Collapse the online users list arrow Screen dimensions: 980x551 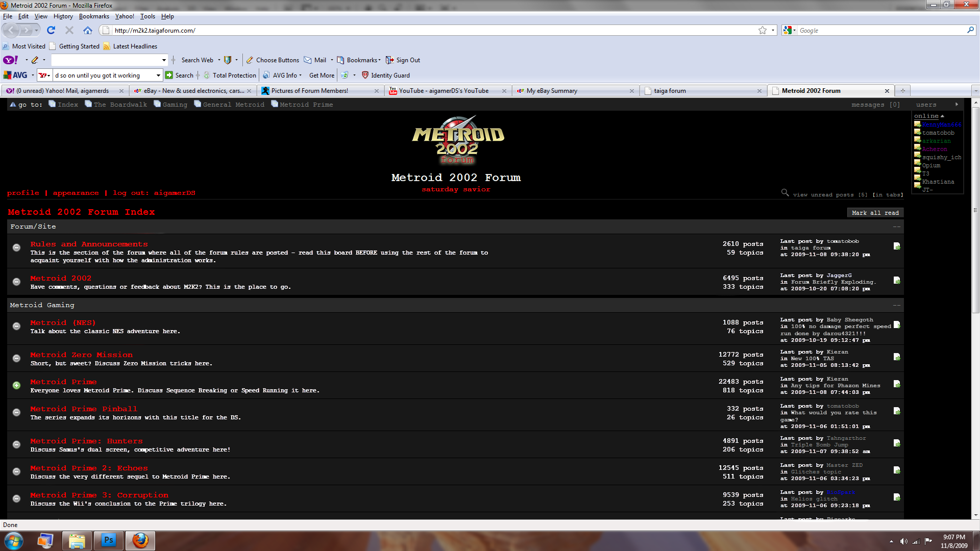(942, 116)
